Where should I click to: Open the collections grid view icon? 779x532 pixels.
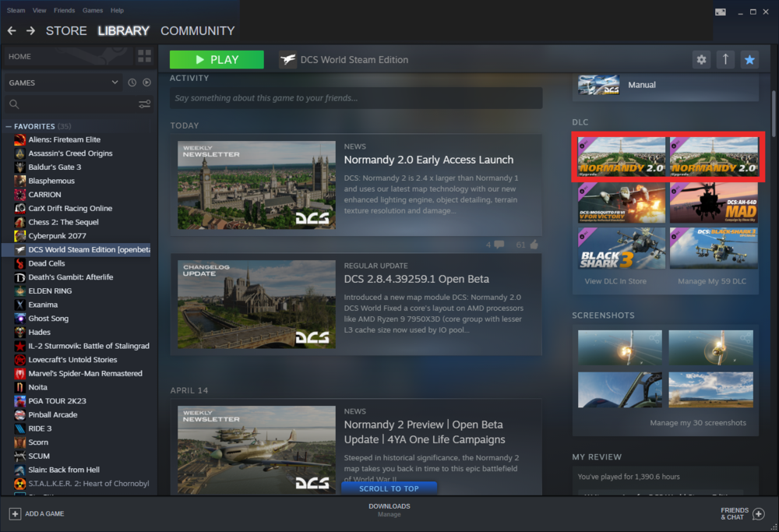tap(145, 56)
